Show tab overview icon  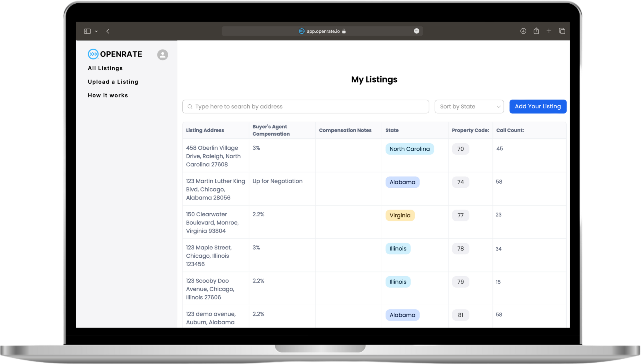[x=562, y=31]
